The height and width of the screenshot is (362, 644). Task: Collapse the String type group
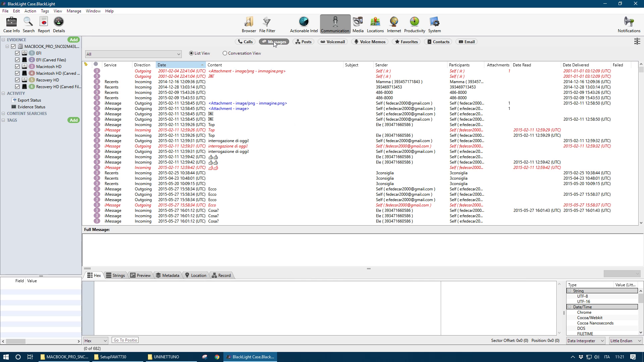[570, 291]
